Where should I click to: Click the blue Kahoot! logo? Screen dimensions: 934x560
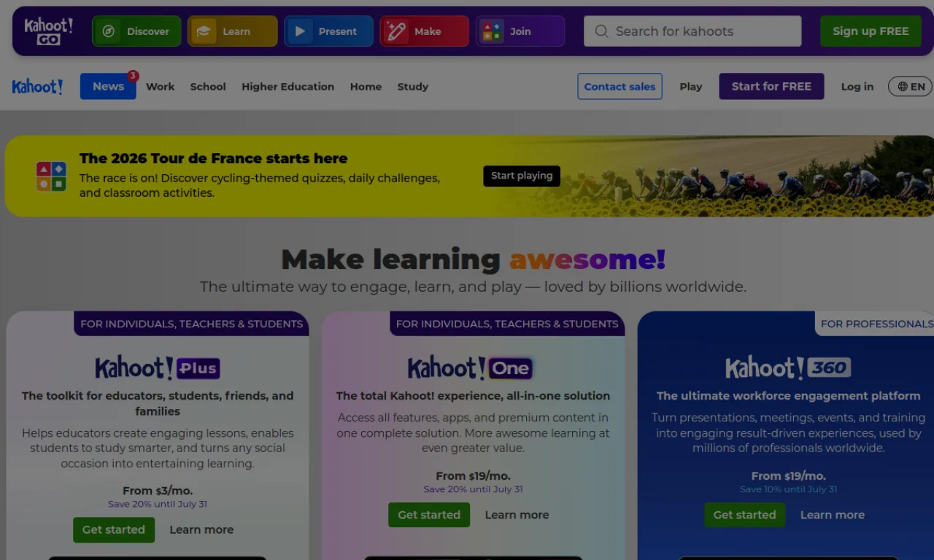[x=37, y=87]
